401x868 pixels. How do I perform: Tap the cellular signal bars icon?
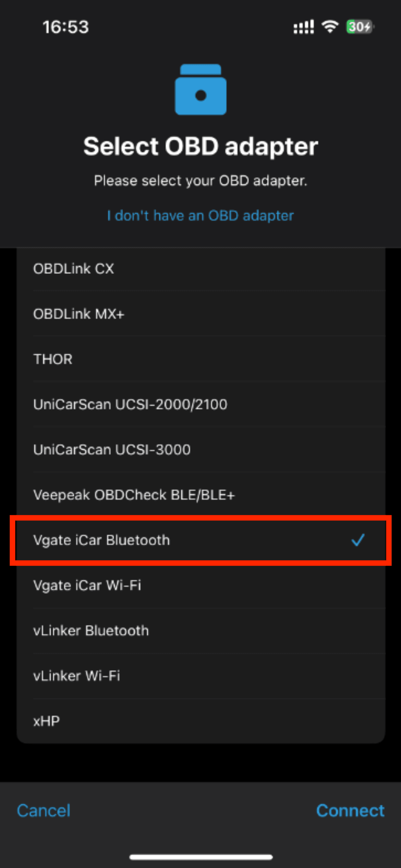304,27
